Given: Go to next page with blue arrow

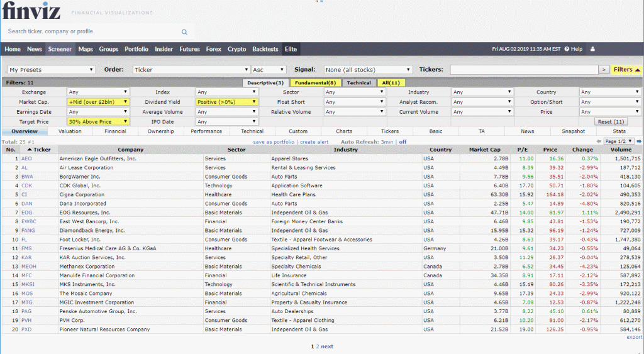Looking at the screenshot, I should pos(639,141).
